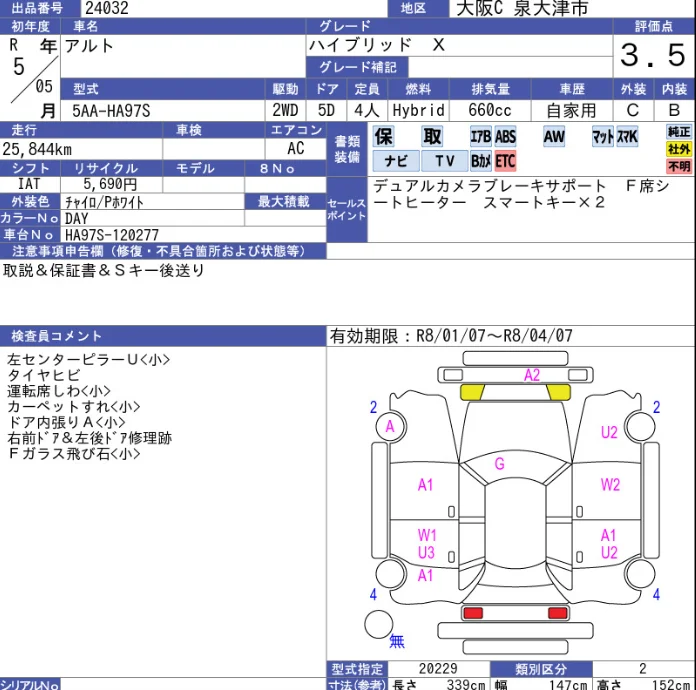
Task: Click the Bカメ back camera badge
Action: 481,161
